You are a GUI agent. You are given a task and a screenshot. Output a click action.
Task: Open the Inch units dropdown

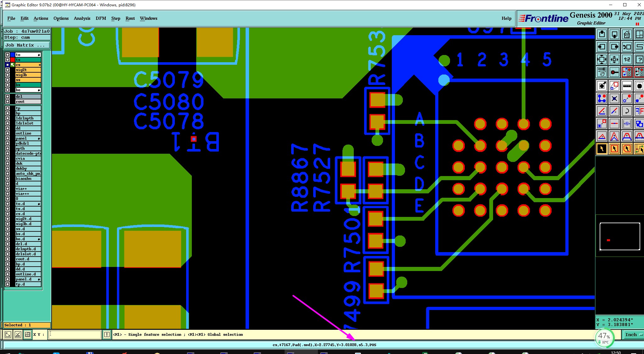pos(633,335)
